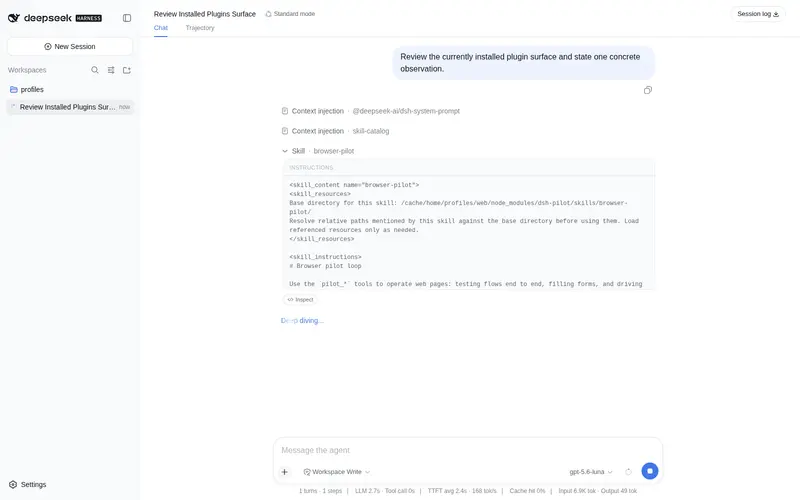This screenshot has height=500, width=800.
Task: Switch to the Trajectory tab
Action: (x=200, y=28)
